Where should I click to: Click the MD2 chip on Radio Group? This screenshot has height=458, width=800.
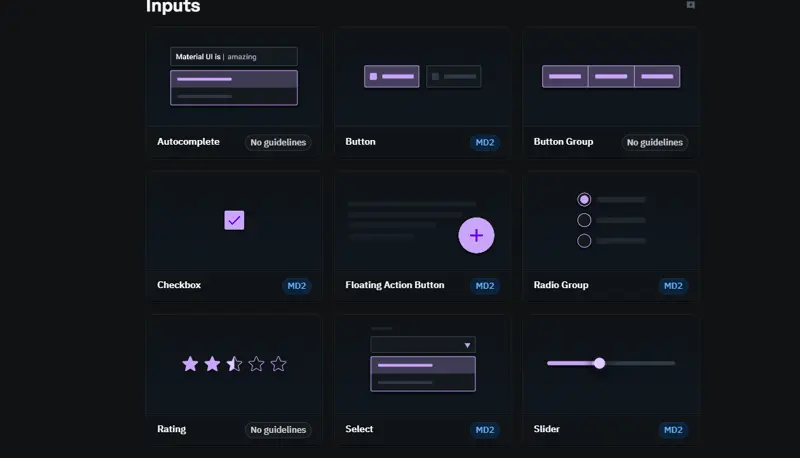click(x=673, y=286)
